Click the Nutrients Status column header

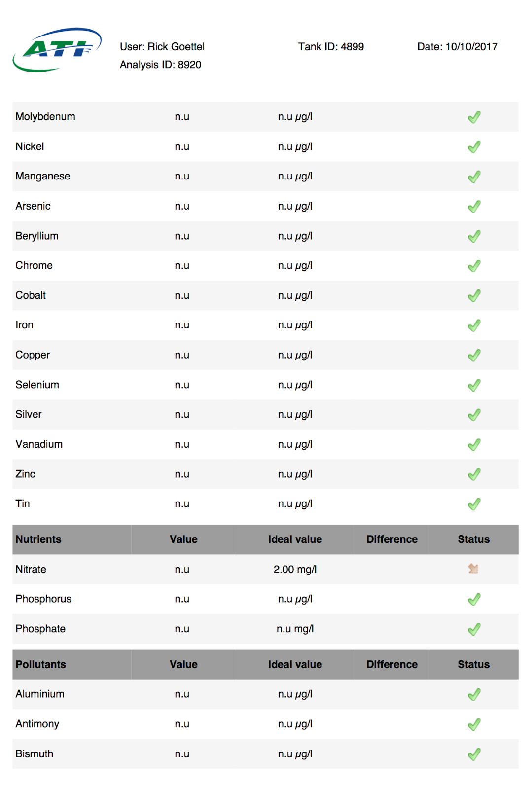(473, 539)
